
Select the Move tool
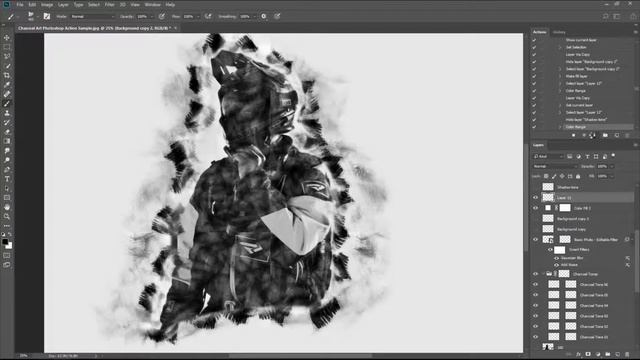(x=7, y=38)
